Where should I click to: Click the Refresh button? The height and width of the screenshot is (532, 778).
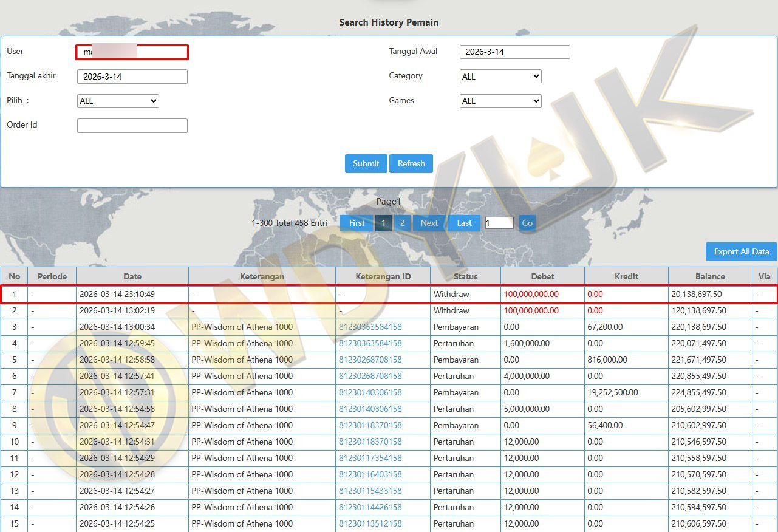tap(411, 163)
